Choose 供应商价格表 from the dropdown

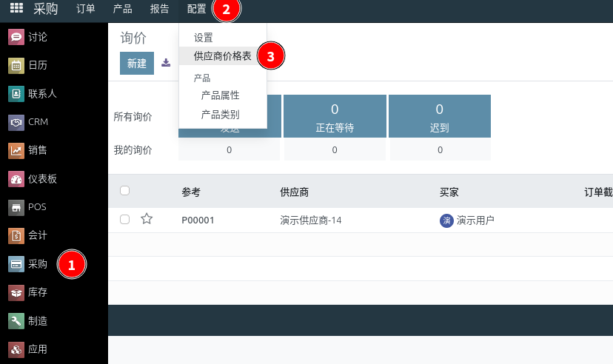(222, 55)
